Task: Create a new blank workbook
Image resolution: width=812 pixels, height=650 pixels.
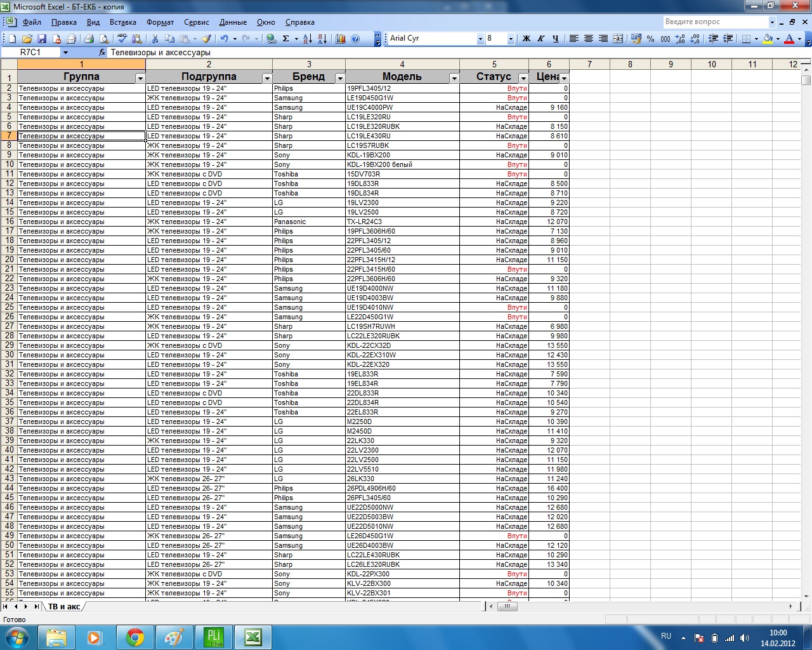Action: pos(12,39)
